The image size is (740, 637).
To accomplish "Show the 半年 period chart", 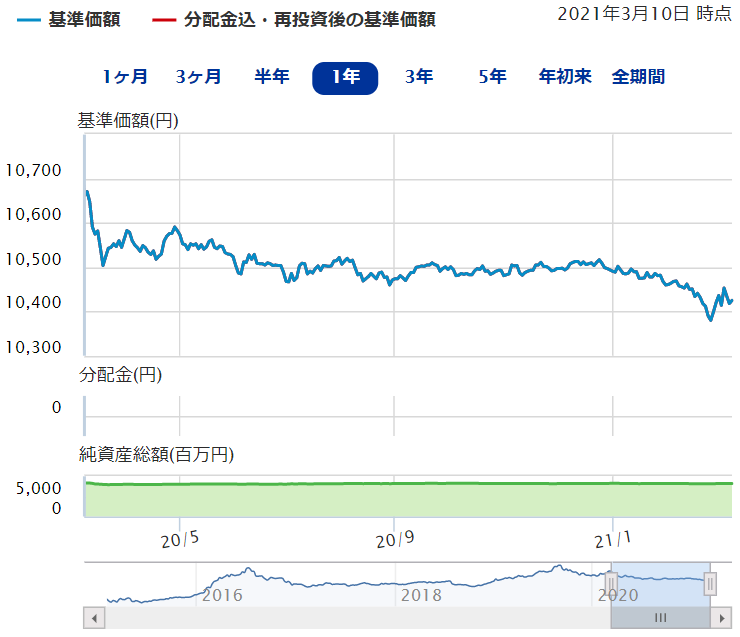I will point(272,77).
